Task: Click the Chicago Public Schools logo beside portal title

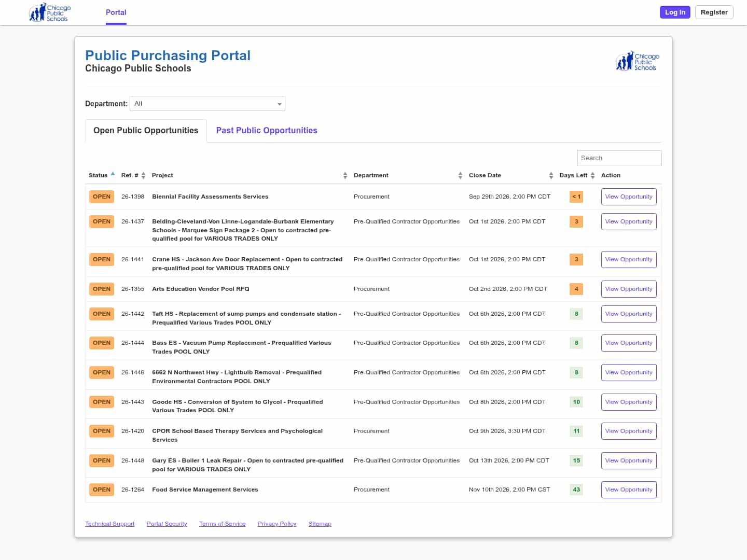Action: [x=638, y=61]
